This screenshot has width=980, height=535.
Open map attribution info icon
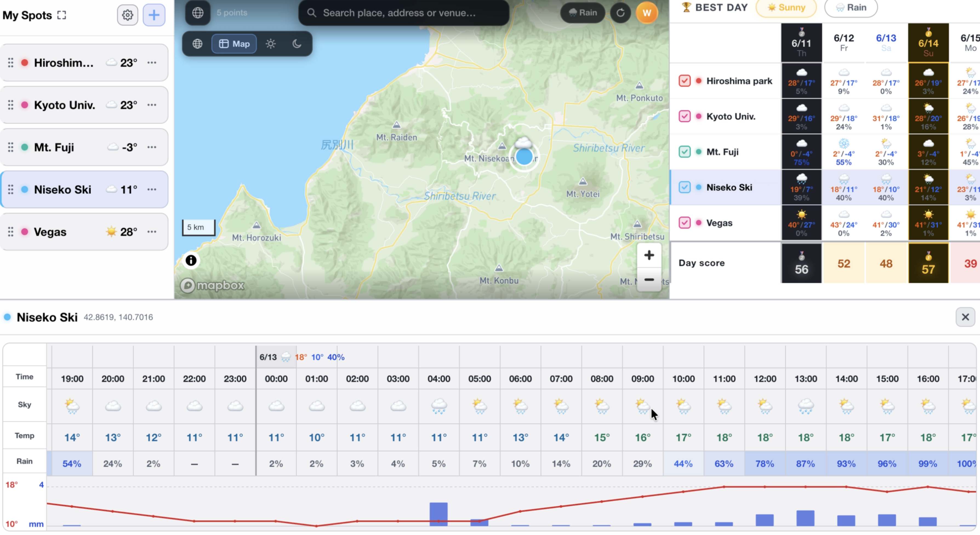[191, 260]
